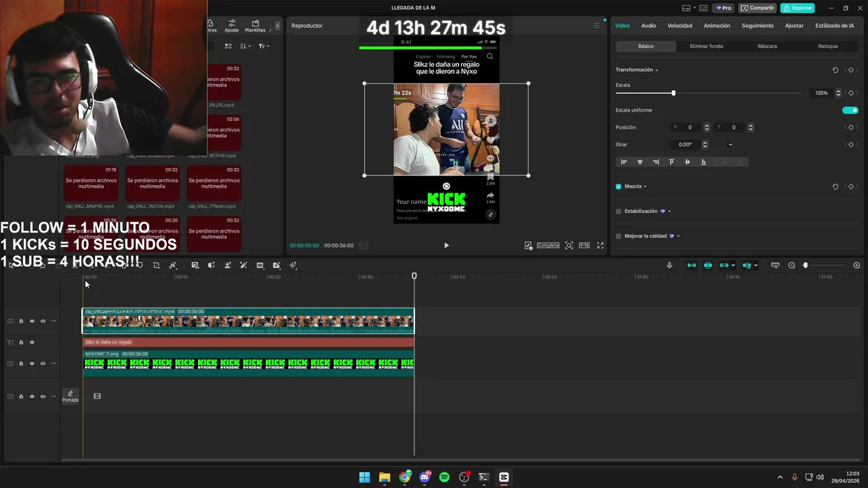868x488 pixels.
Task: Click the Portada cover button
Action: 71,396
